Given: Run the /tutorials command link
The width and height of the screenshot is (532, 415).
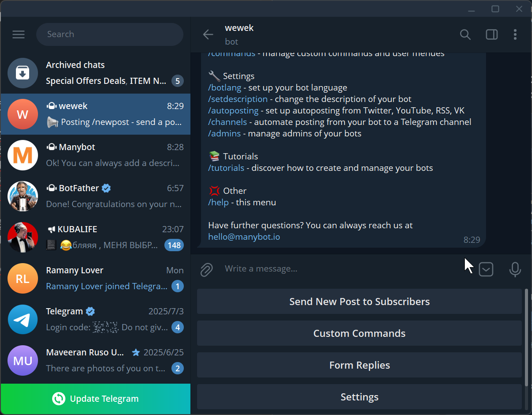Looking at the screenshot, I should [226, 168].
